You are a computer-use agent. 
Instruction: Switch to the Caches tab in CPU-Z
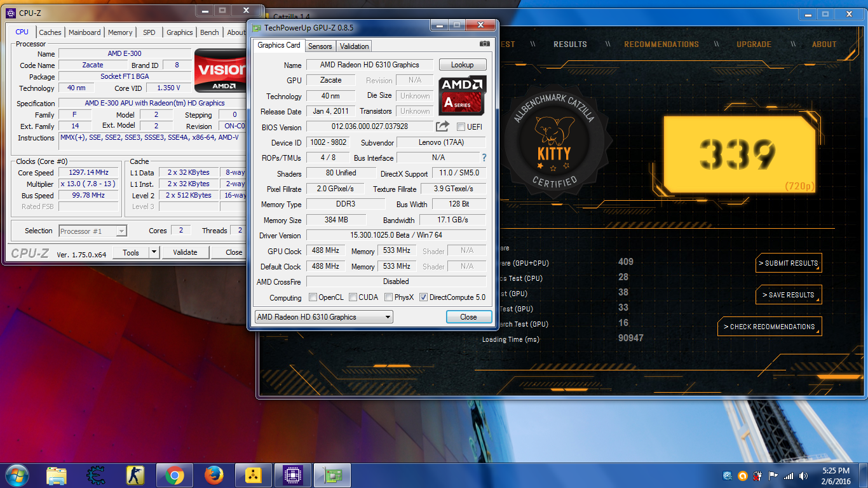pyautogui.click(x=50, y=32)
